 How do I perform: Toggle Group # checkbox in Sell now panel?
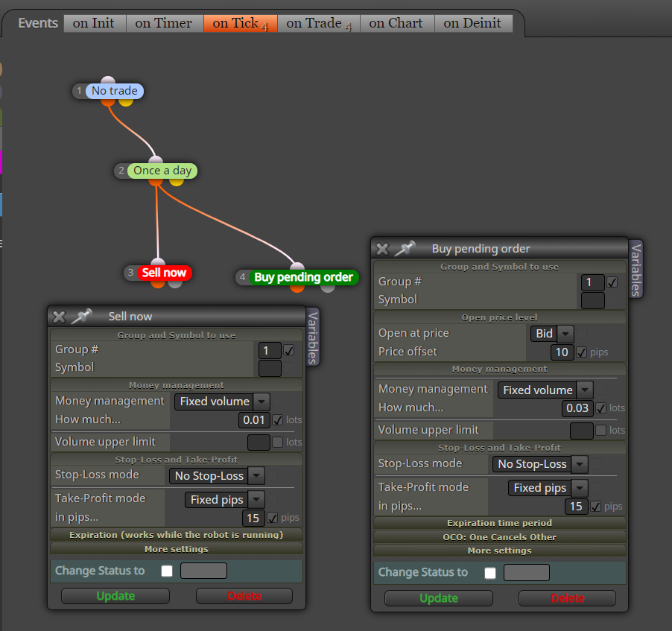point(289,351)
